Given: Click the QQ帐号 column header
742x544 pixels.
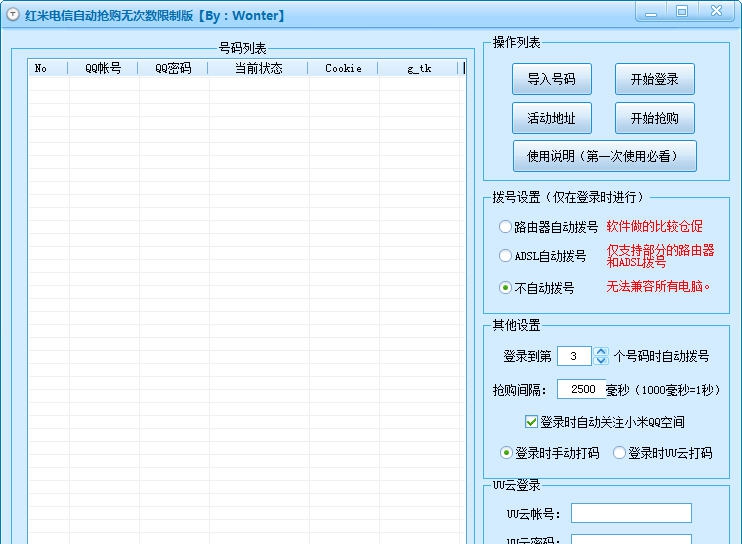Looking at the screenshot, I should click(103, 68).
